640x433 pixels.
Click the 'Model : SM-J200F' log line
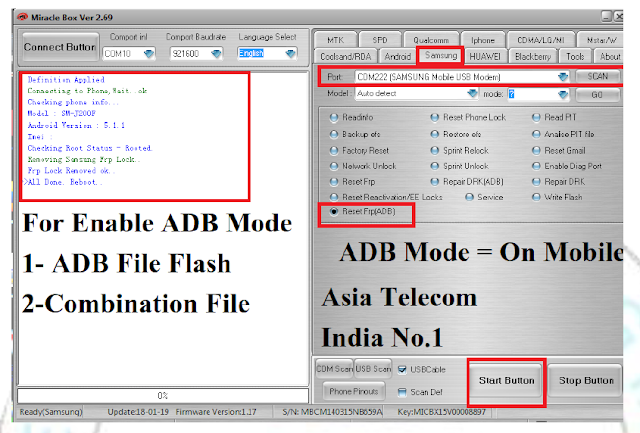click(62, 113)
